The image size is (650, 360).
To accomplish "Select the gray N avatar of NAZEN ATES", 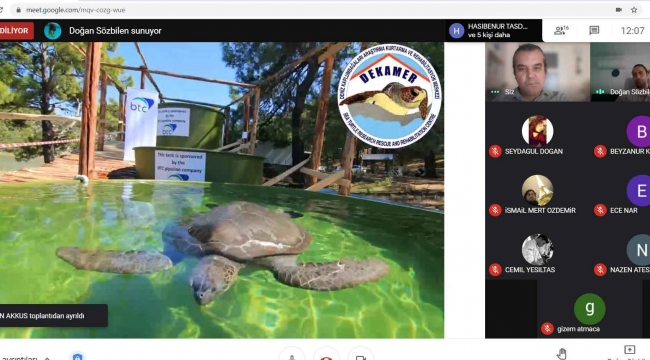I will point(638,250).
